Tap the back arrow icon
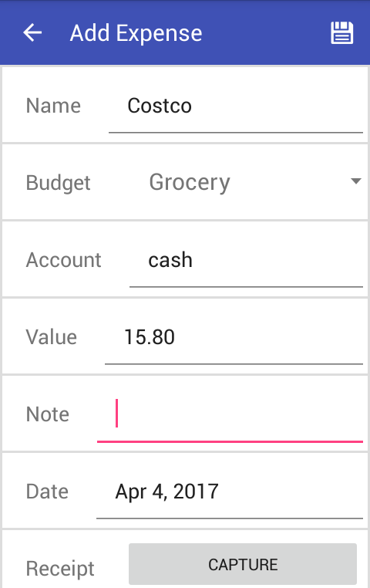Image resolution: width=370 pixels, height=588 pixels. coord(32,33)
